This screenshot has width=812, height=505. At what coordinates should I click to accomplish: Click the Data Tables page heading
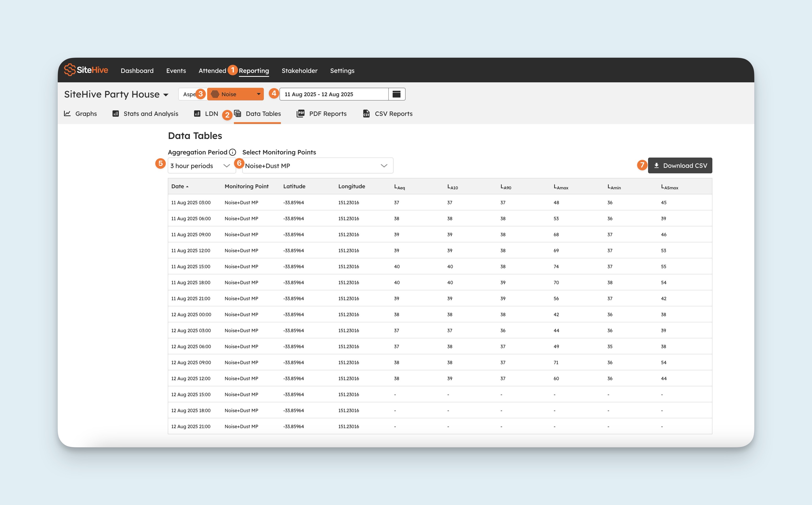coord(195,136)
